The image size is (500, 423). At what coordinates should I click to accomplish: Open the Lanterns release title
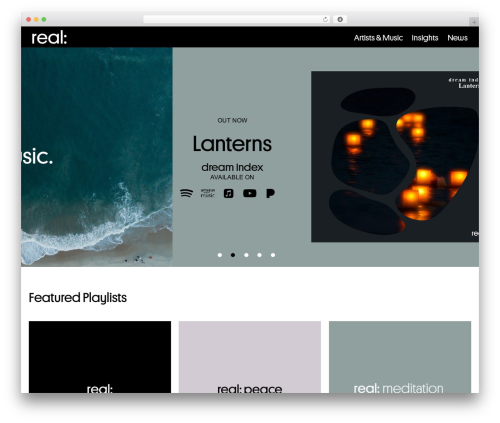[232, 144]
